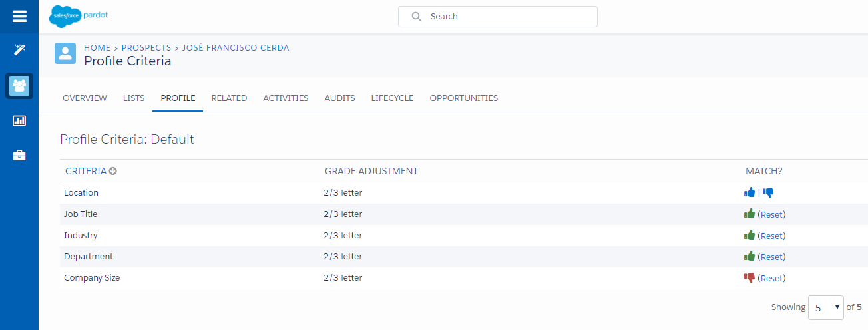The width and height of the screenshot is (868, 330).
Task: Open the Lifecycle tab
Action: (392, 98)
